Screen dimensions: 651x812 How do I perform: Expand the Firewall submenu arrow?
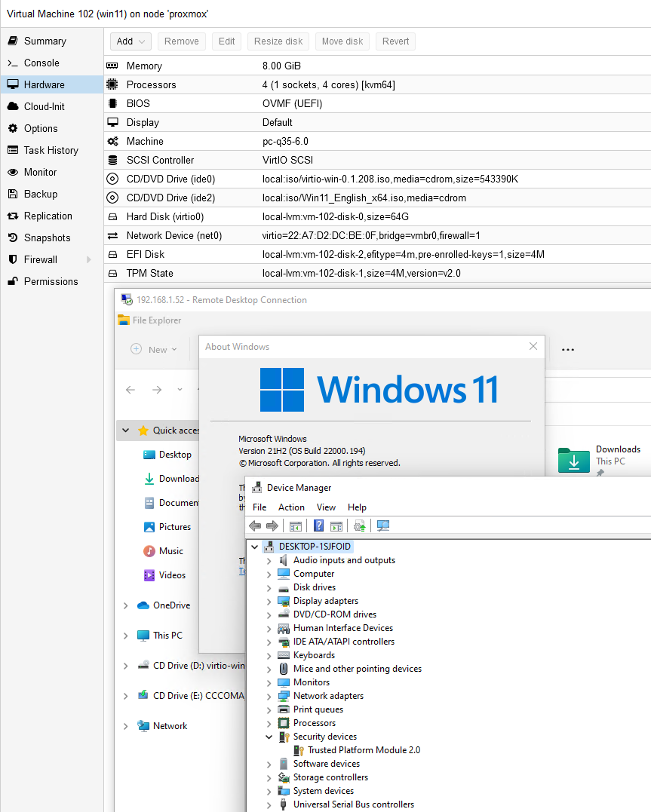88,259
